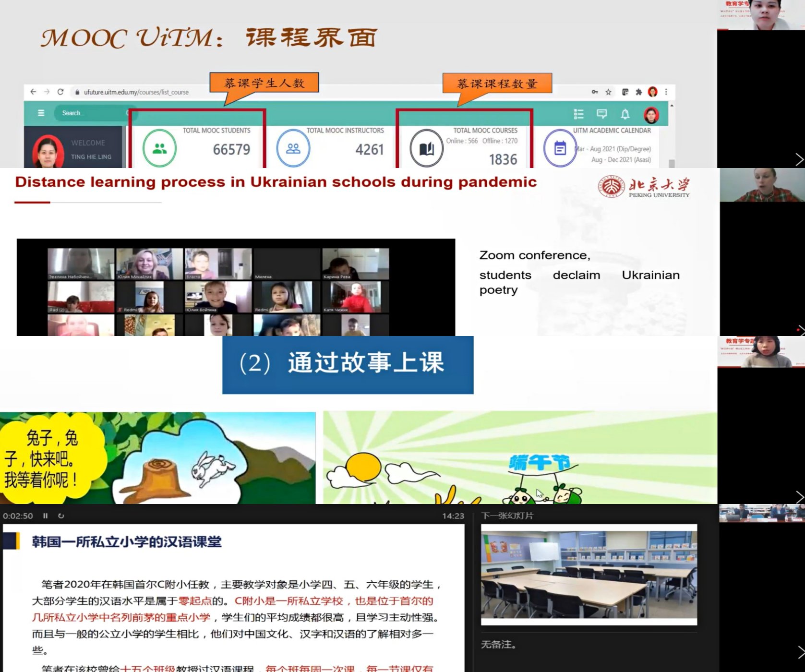Click the task list icon in header
Screen dimensions: 805x672
point(578,114)
